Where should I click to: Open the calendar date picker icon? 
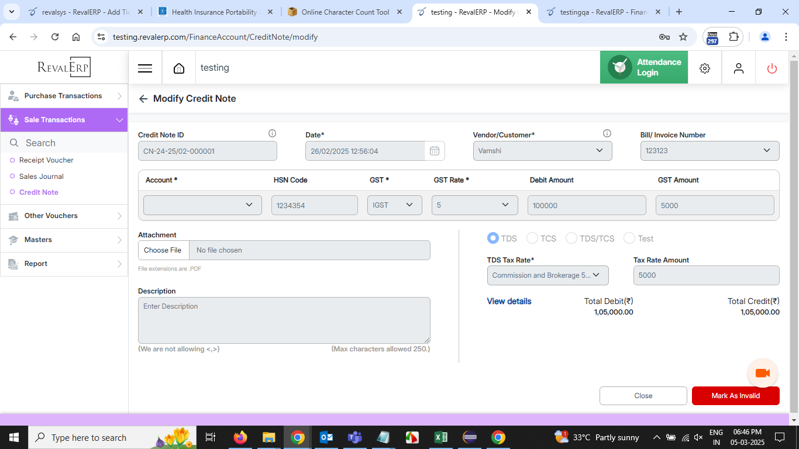coord(434,151)
